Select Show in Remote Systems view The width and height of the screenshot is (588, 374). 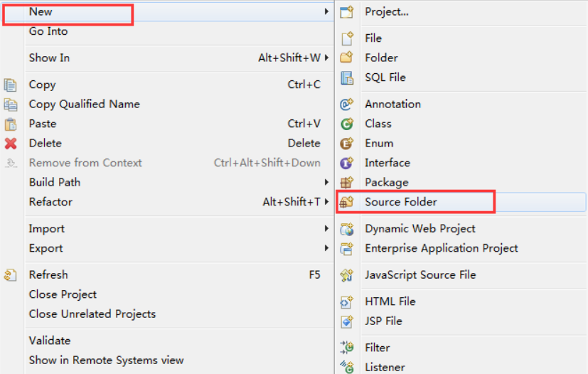click(x=106, y=360)
